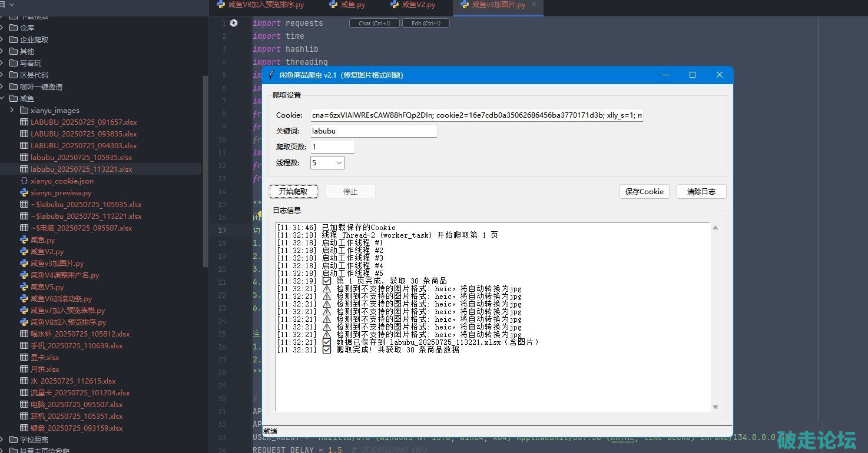Screen dimensions: 868x453
Task: Click the folder icon beside 企业爬取
Action: [x=14, y=40]
